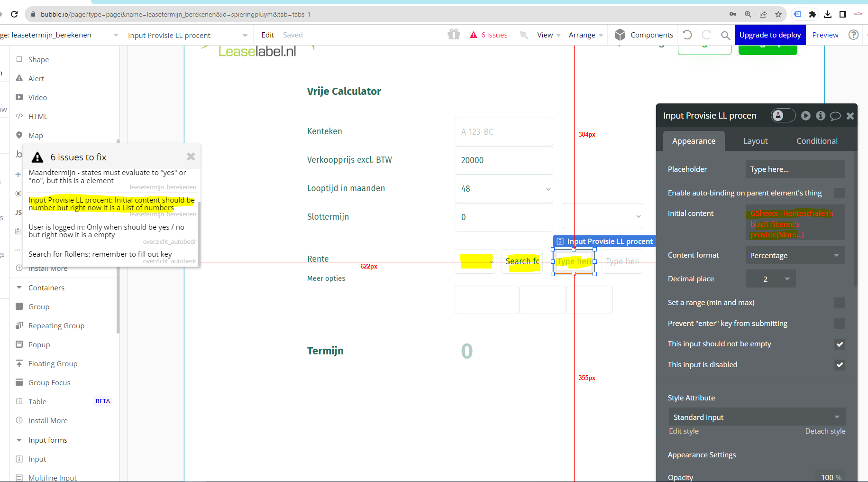Screen dimensions: 868x482
Task: Activate the element picker arrow icon
Action: point(524,35)
